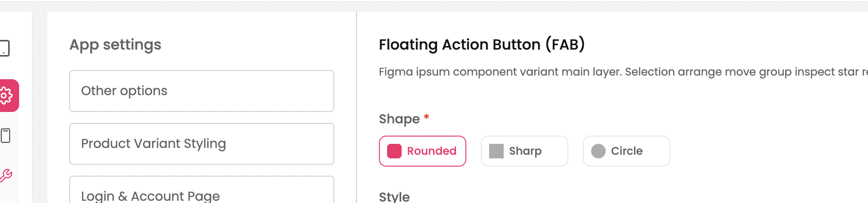Pick the Circle shape option
868x203 pixels.
pyautogui.click(x=627, y=151)
